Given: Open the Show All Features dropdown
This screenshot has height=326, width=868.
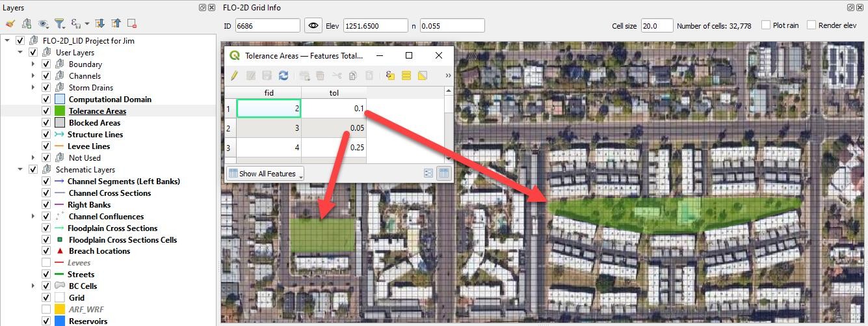Looking at the screenshot, I should pos(266,174).
